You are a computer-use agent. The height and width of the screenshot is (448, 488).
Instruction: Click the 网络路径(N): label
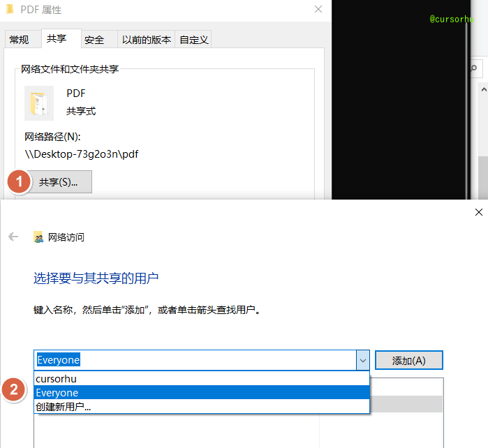[52, 137]
